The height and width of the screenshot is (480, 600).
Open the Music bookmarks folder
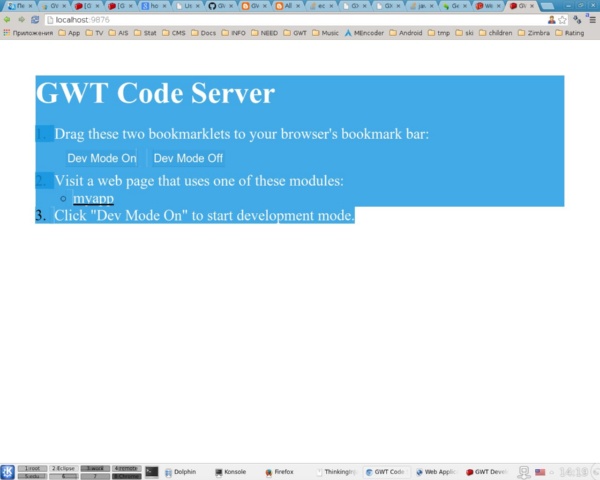coord(325,32)
